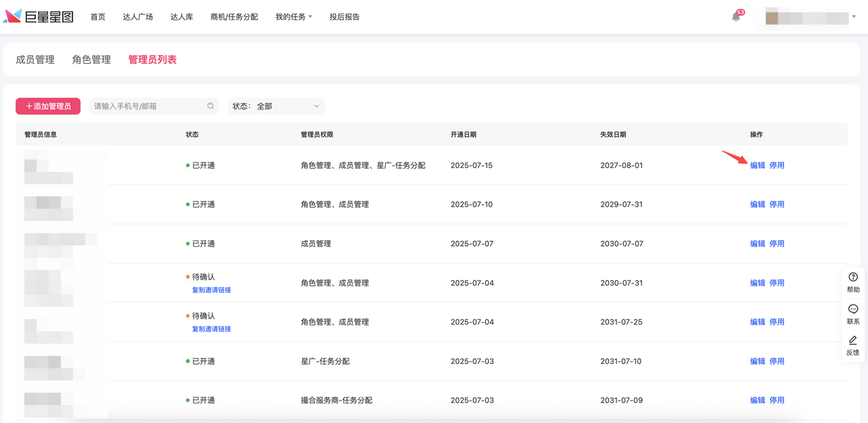Copy invite link for 2030-07-31 pending row

coord(212,290)
